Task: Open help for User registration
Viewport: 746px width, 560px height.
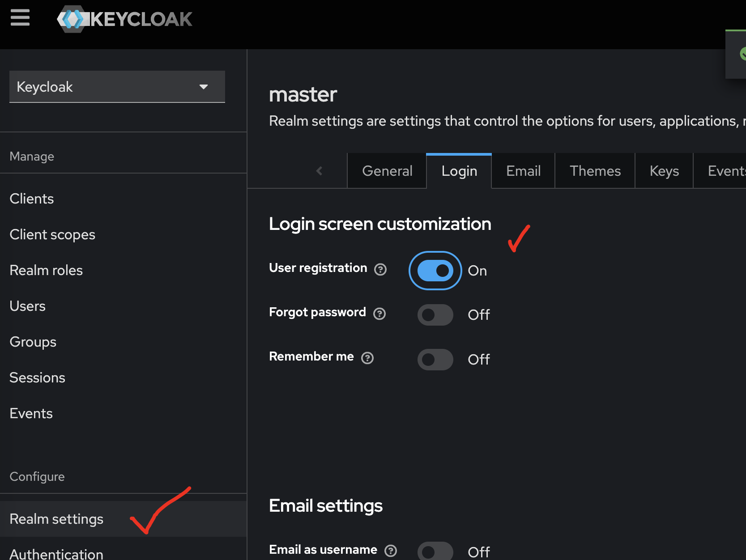Action: [380, 269]
